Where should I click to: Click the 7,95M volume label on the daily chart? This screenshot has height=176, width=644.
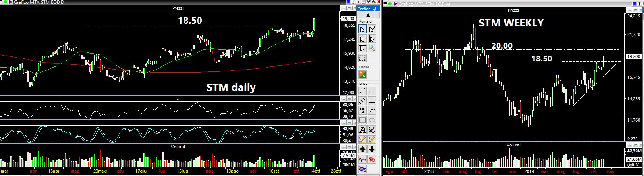tap(349, 155)
